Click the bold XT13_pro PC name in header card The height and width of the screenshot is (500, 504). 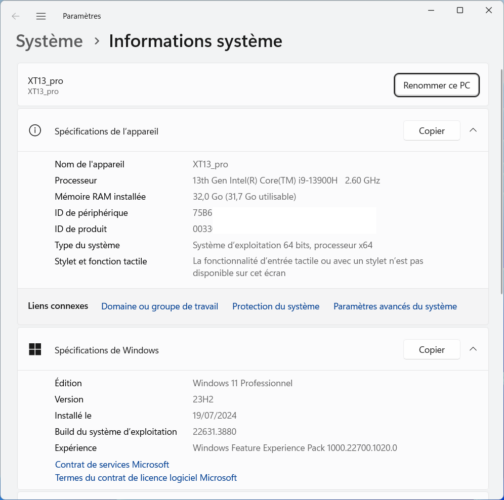coord(45,81)
